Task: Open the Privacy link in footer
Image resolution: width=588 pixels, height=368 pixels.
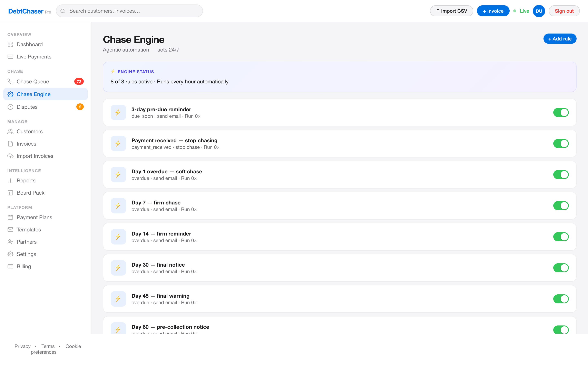Action: click(x=22, y=346)
